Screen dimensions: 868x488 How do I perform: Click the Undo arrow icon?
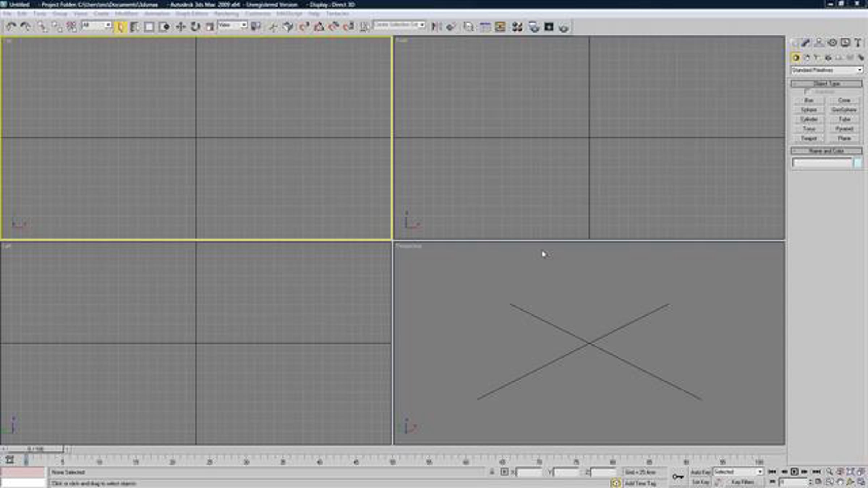(11, 27)
